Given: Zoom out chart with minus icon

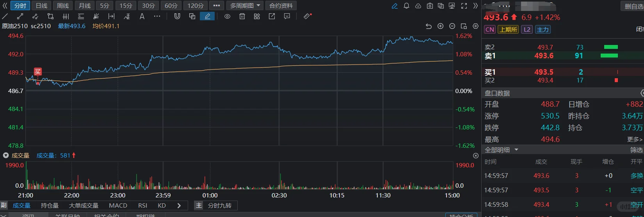Looking at the screenshot, I should pyautogui.click(x=452, y=26).
